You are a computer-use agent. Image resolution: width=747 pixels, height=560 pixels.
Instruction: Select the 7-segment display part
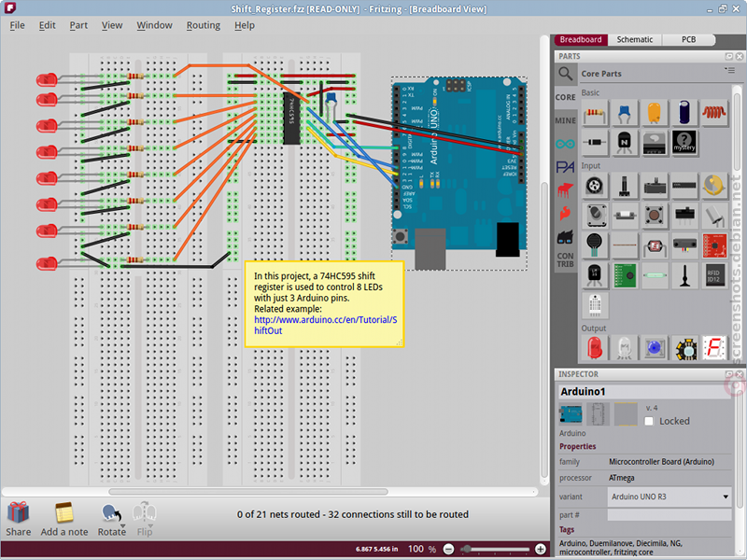(714, 348)
